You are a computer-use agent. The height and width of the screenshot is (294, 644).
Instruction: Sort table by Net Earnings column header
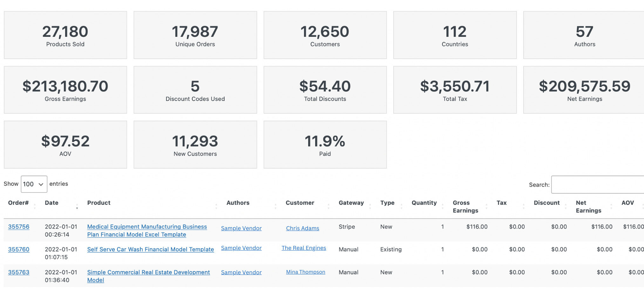coord(588,207)
